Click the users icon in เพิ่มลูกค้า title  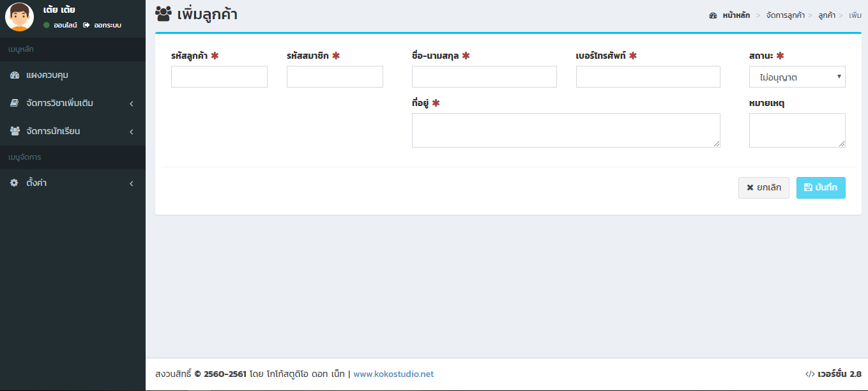[x=164, y=14]
